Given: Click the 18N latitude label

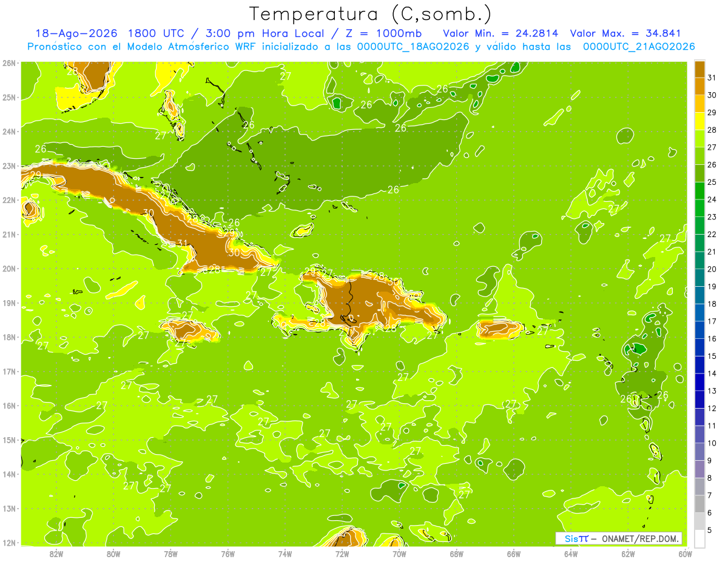Looking at the screenshot, I should pos(8,337).
